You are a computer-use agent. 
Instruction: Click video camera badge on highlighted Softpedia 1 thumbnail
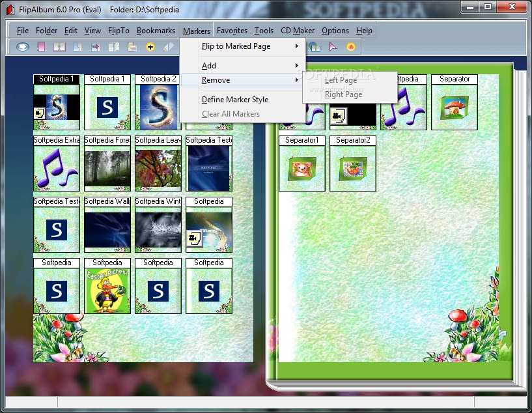(39, 113)
